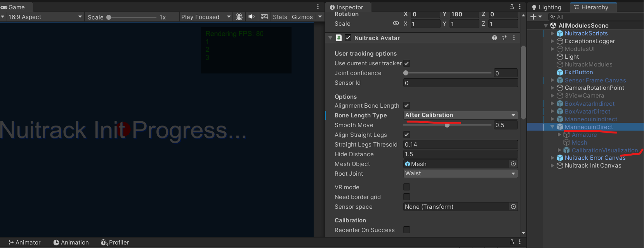Viewport: 644px width, 248px height.
Task: Open the Profiler tab
Action: 115,243
